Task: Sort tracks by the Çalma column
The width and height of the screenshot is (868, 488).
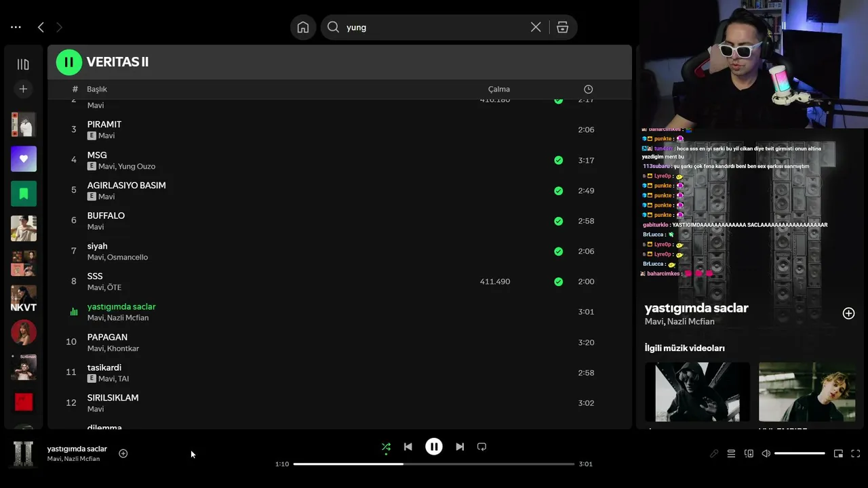Action: (499, 89)
